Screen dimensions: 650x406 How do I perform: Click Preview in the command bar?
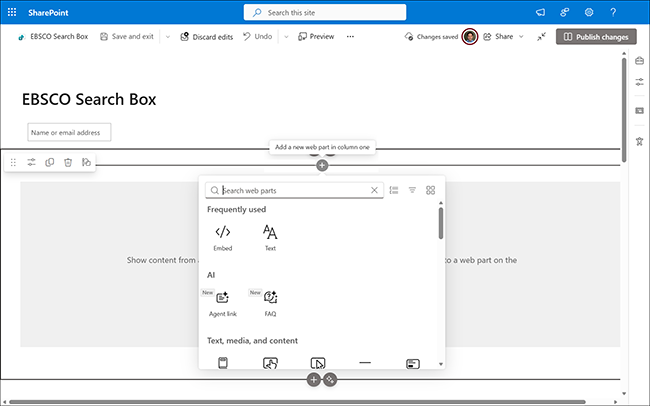(316, 36)
